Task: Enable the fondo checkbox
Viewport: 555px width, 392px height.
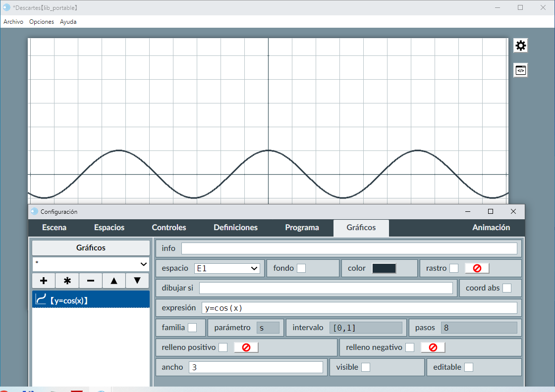Action: (301, 268)
